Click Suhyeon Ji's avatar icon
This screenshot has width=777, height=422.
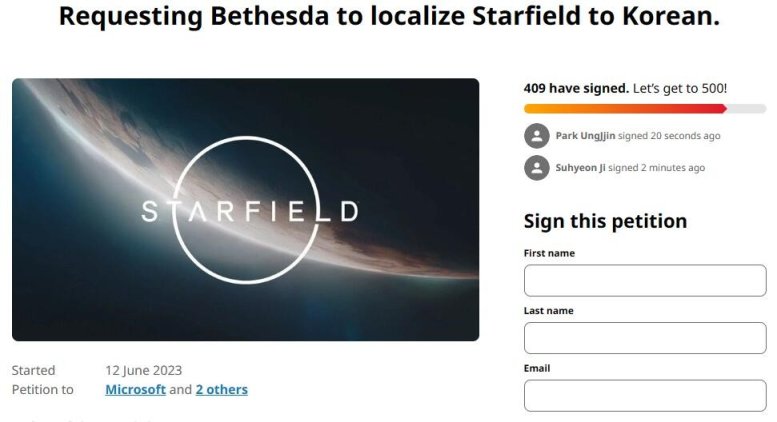tap(537, 167)
